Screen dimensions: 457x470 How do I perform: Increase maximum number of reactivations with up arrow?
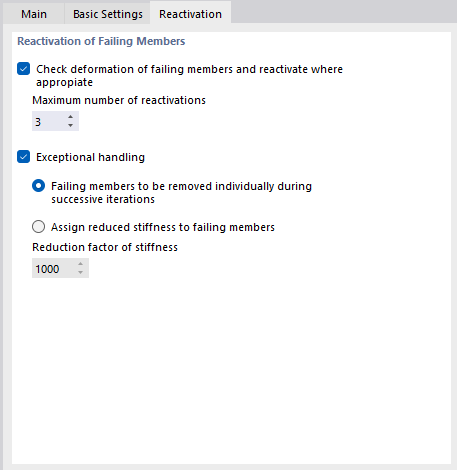coord(70,117)
